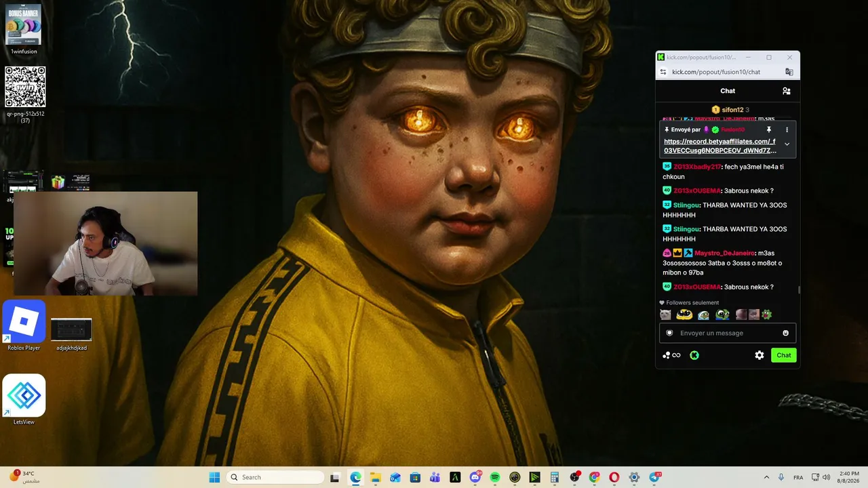This screenshot has height=488, width=868.
Task: Click the chat scrollbar thumb
Action: (x=799, y=290)
